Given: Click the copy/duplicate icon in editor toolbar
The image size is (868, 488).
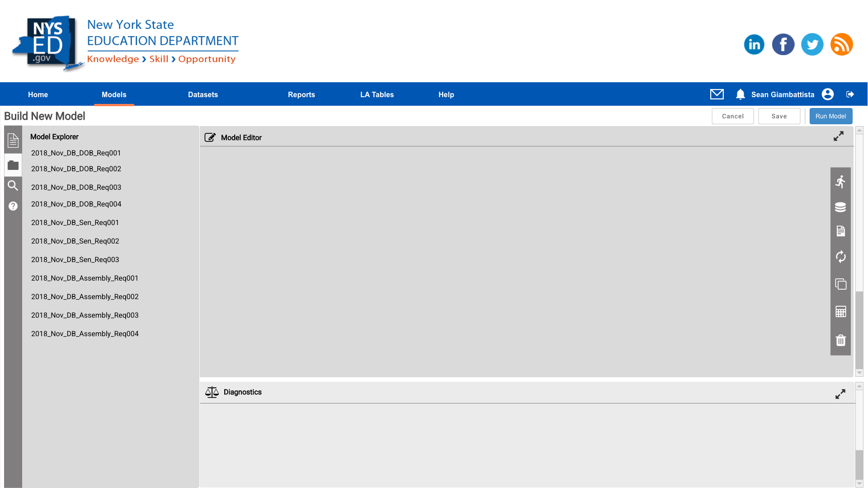Looking at the screenshot, I should 840,284.
